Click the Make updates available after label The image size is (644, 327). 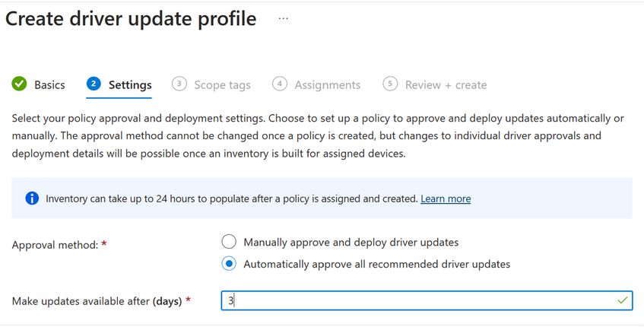[97, 301]
